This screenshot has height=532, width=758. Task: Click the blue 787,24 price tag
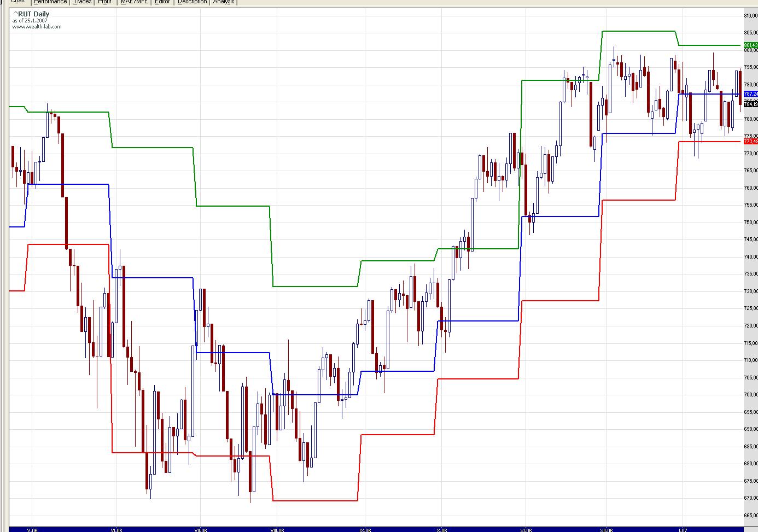751,94
